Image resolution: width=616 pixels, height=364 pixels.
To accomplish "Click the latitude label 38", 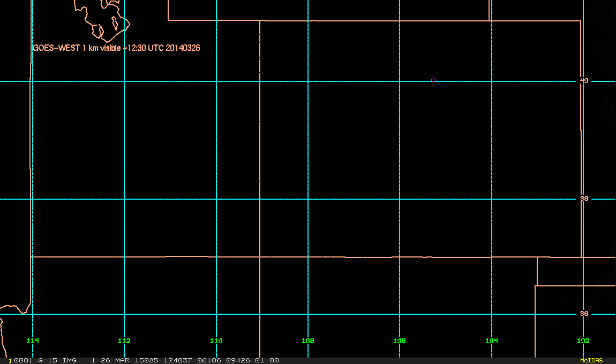I will pos(584,199).
